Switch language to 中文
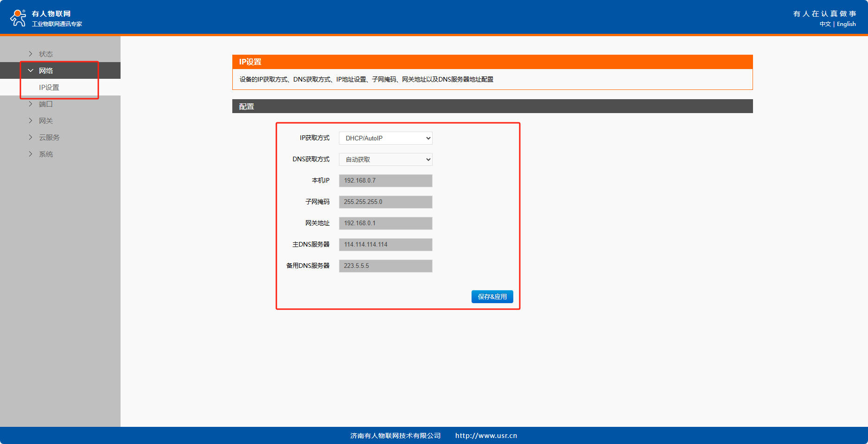Viewport: 868px width, 444px height. [x=825, y=24]
